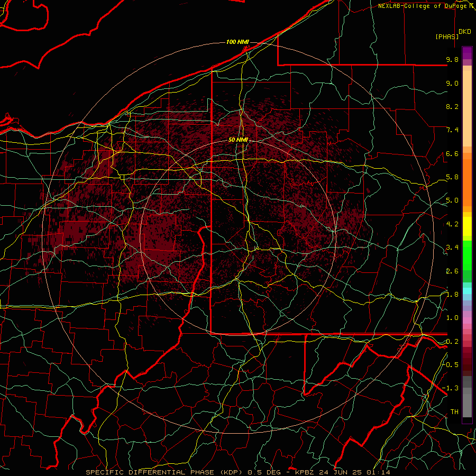
Task: Click the 7.4 scale value
Action: click(452, 130)
